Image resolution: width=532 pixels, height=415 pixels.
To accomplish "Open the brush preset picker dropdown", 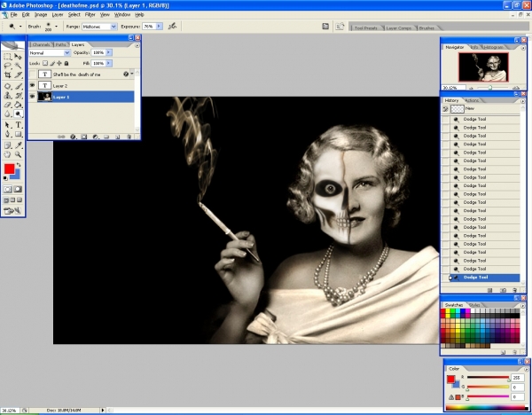I will pos(56,26).
